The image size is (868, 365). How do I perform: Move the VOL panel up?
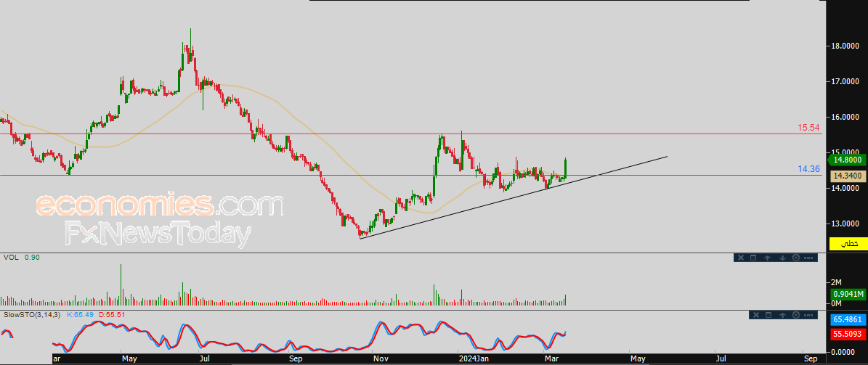point(768,258)
